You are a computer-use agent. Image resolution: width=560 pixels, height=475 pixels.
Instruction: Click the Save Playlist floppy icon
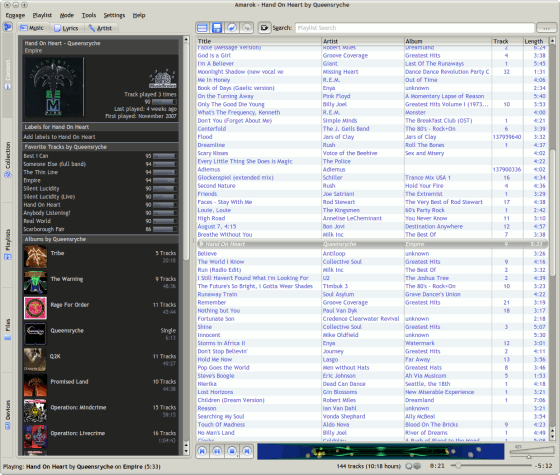(217, 28)
